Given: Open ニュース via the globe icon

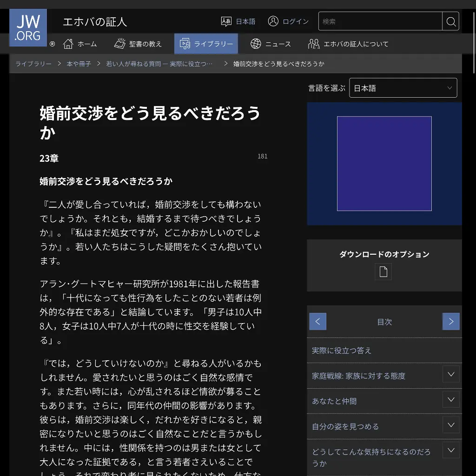Looking at the screenshot, I should (256, 44).
